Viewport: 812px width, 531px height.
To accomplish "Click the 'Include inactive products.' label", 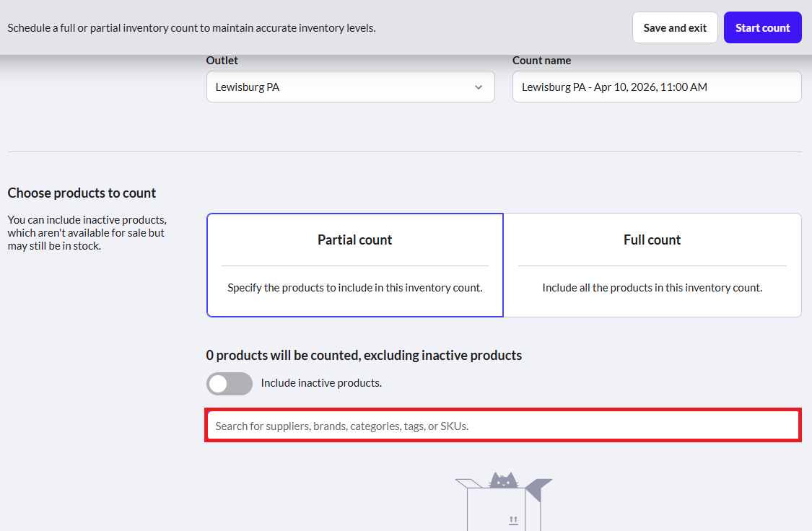I will click(x=321, y=383).
